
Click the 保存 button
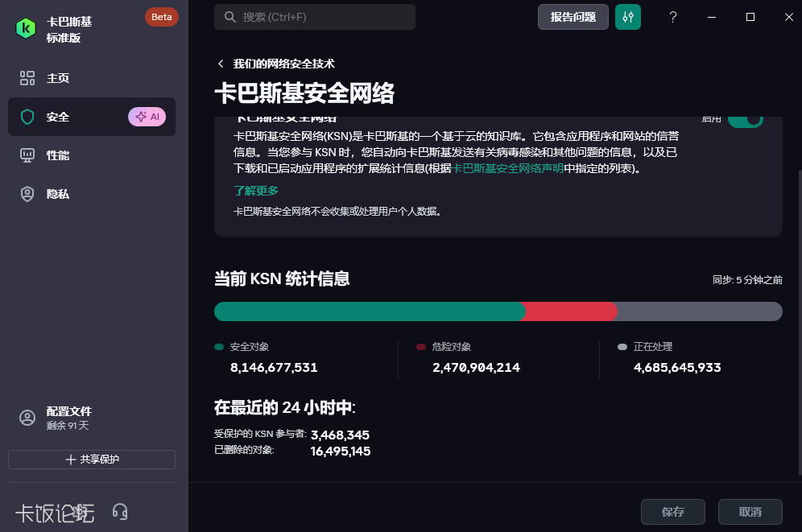coord(672,512)
